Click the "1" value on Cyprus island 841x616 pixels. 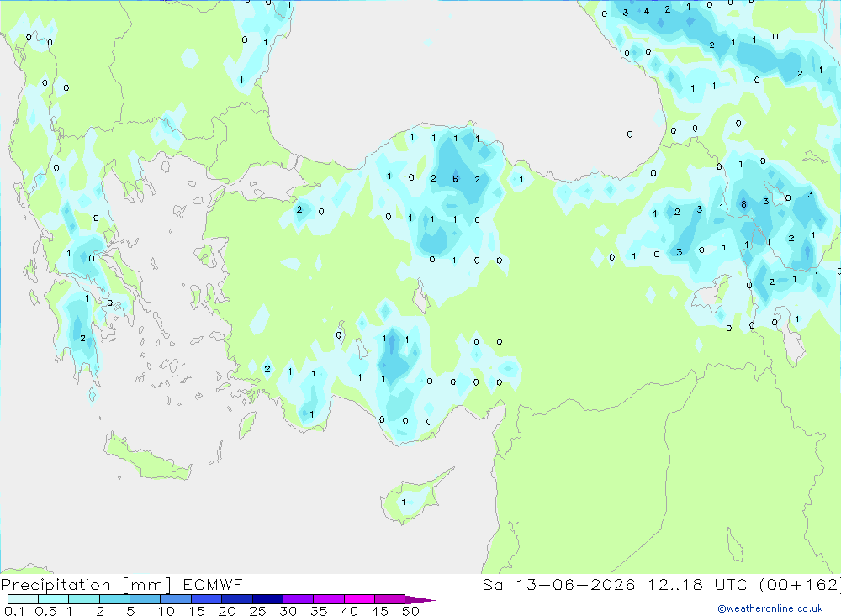(404, 503)
